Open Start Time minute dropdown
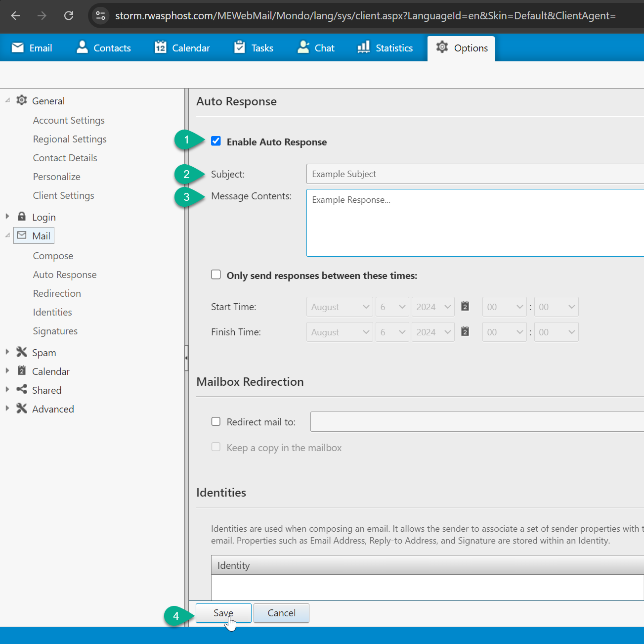 pos(556,307)
